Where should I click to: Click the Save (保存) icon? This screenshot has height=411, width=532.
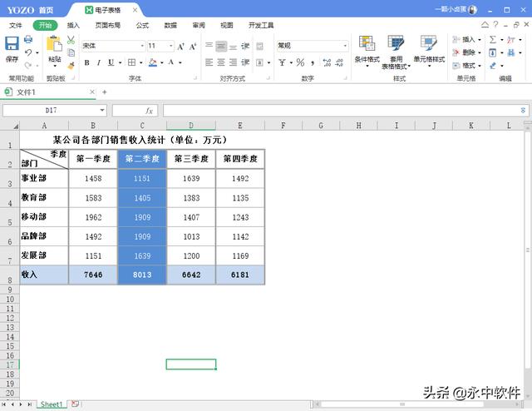tap(12, 42)
